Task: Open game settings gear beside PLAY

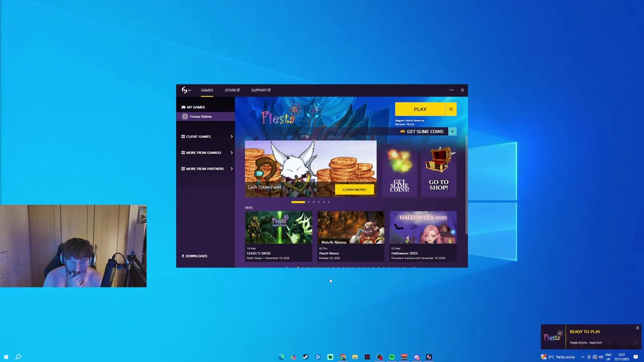Action: (451, 109)
